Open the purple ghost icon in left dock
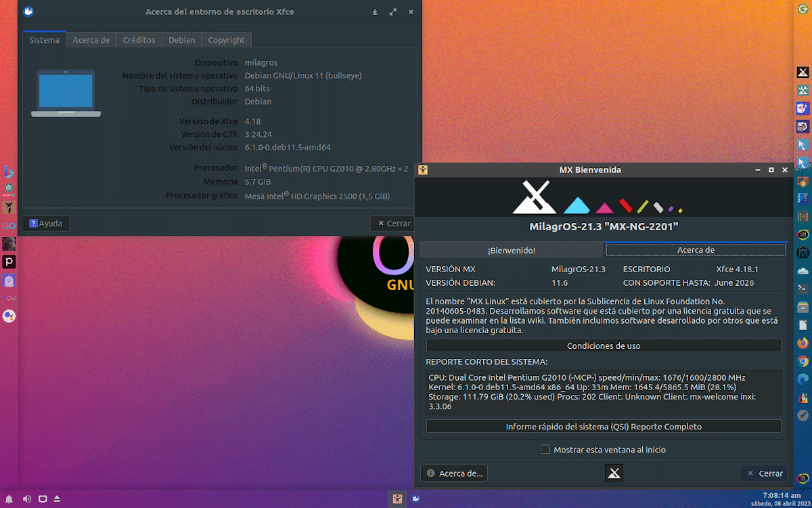This screenshot has width=812, height=508. point(9,280)
